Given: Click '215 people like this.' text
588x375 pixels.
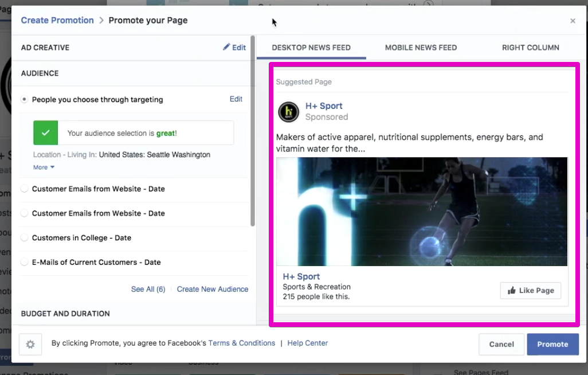Looking at the screenshot, I should (x=316, y=296).
